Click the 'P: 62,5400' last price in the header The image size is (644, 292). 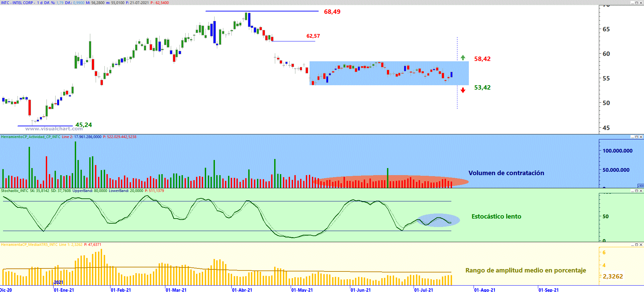(x=160, y=3)
